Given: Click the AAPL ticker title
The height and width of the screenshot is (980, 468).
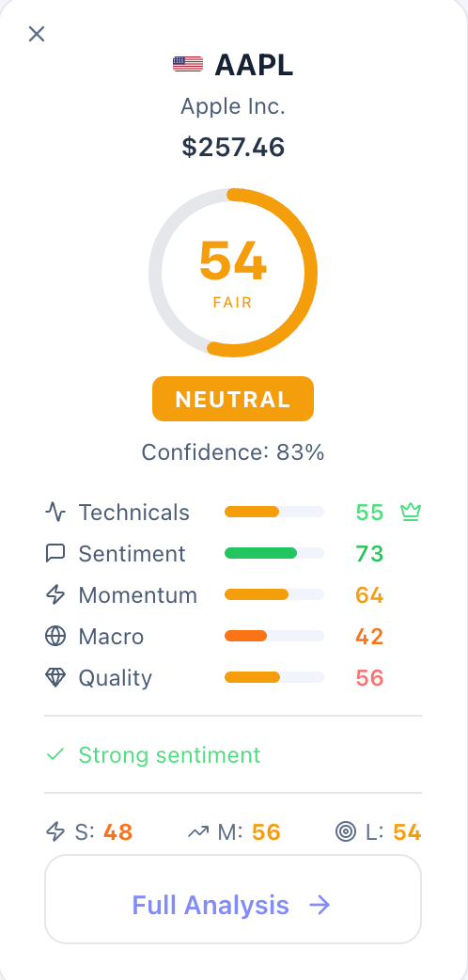Looking at the screenshot, I should pyautogui.click(x=254, y=65).
